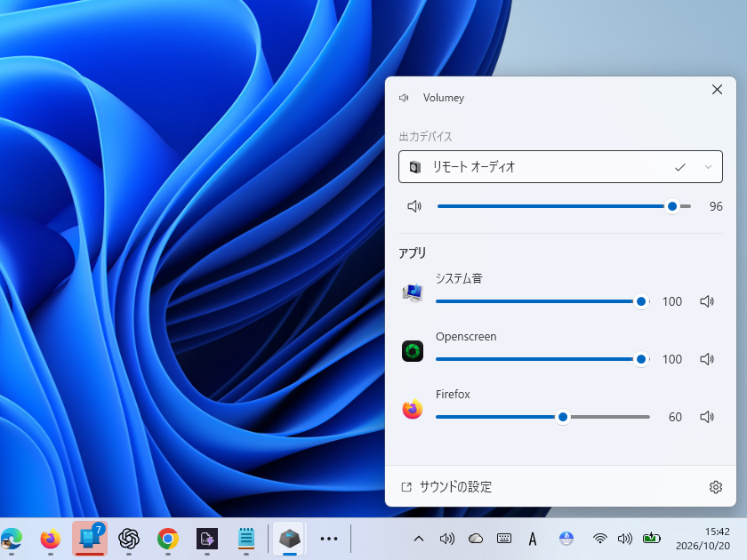Open the Wi-Fi network tray icon

(599, 539)
